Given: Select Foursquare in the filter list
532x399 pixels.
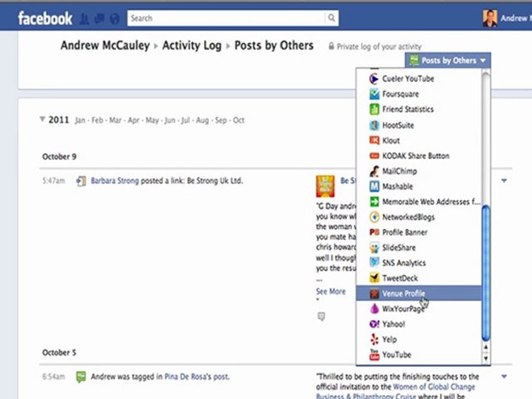Looking at the screenshot, I should (x=419, y=94).
